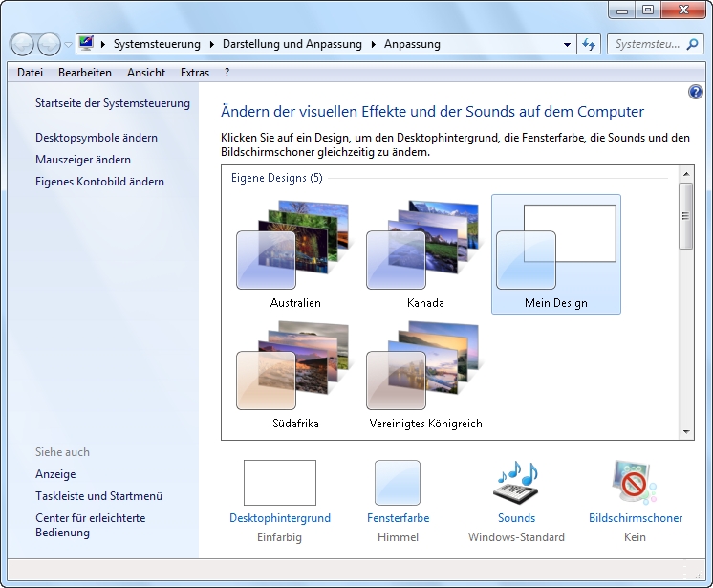Image resolution: width=713 pixels, height=588 pixels.
Task: Open the Extras menu
Action: (195, 72)
